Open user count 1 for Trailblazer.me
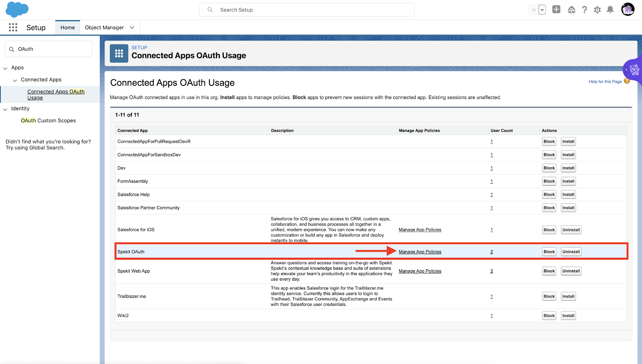The image size is (642, 364). [492, 296]
